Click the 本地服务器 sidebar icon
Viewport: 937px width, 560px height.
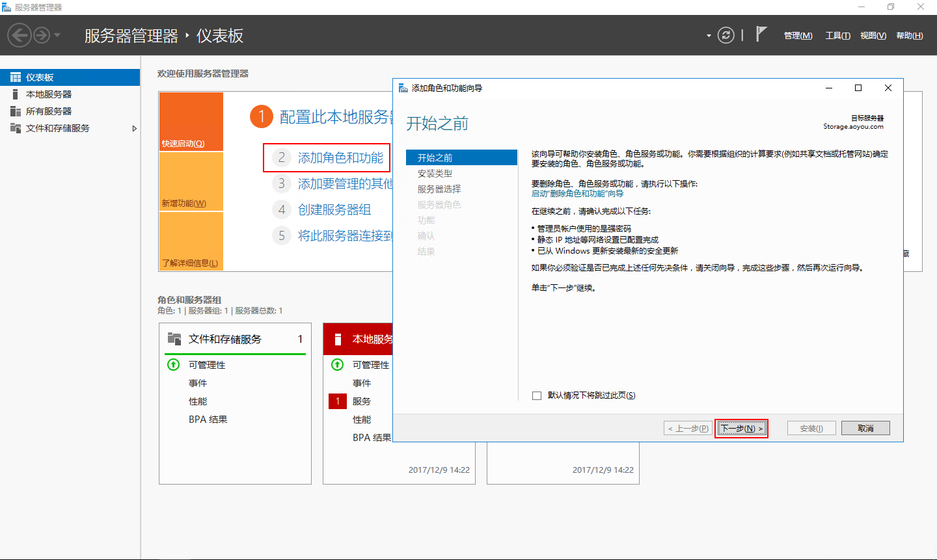pos(16,94)
